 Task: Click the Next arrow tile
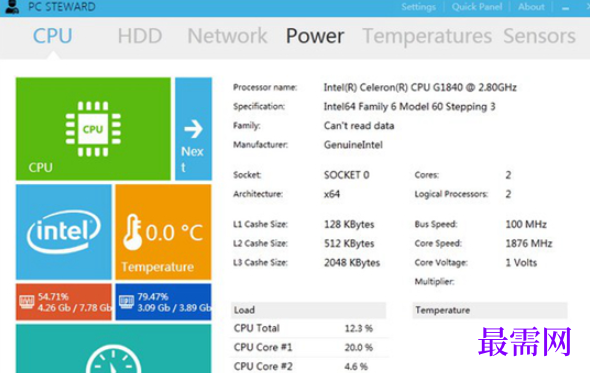193,129
